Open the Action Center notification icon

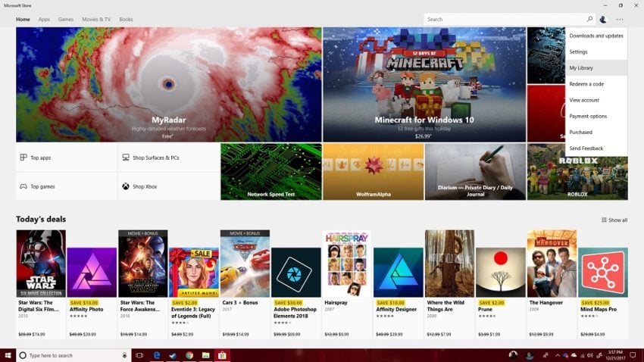[633, 355]
